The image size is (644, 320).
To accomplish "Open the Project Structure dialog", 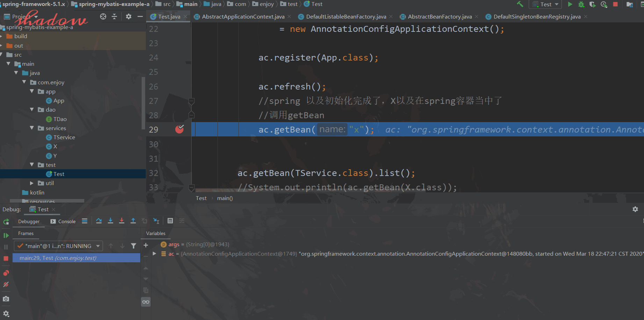I will [x=630, y=4].
